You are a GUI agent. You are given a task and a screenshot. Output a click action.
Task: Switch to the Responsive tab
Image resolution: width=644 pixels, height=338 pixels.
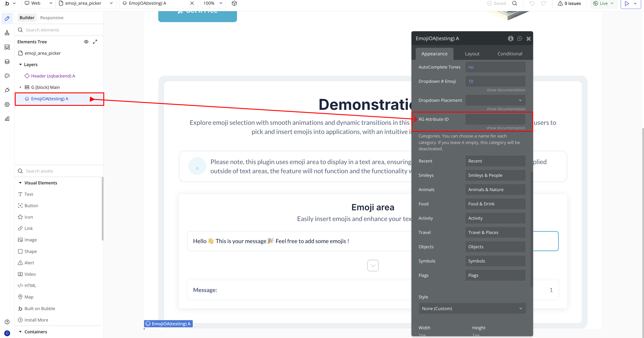click(x=52, y=18)
